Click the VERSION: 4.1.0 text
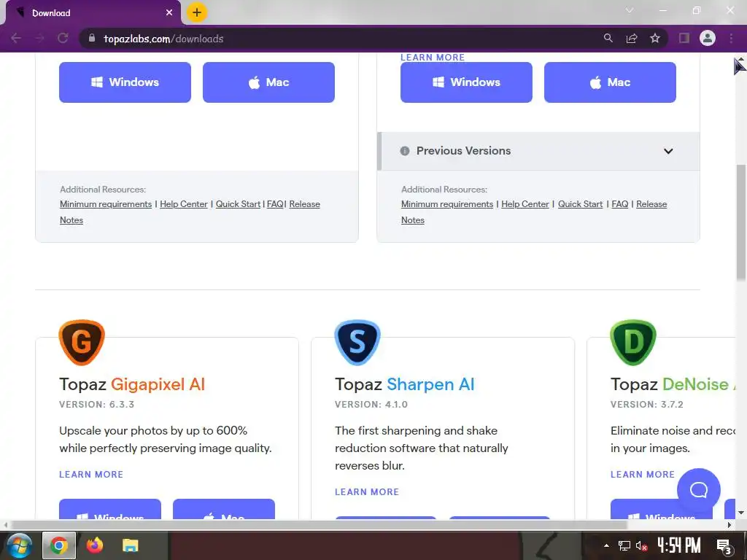Viewport: 747px width, 560px height. click(371, 404)
